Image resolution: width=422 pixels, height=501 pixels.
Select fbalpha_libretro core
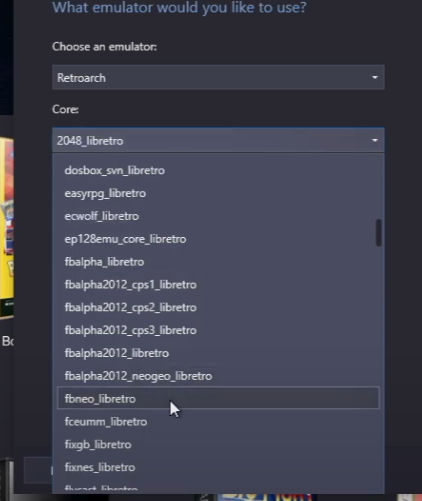pos(218,262)
